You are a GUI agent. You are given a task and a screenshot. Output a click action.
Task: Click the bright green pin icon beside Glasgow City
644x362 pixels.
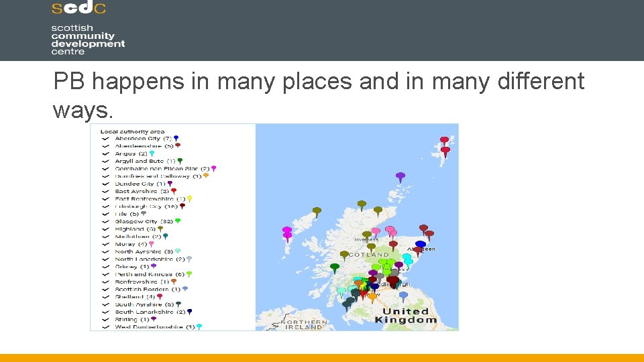(178, 221)
